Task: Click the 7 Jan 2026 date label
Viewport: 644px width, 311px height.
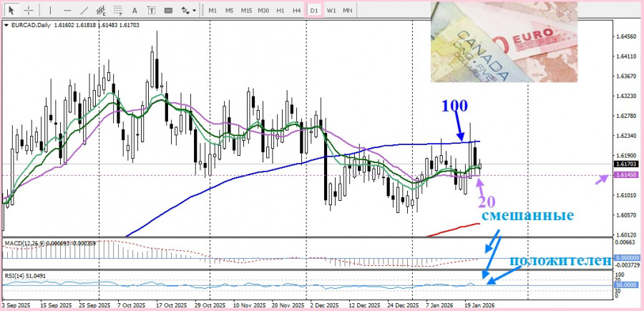Action: click(440, 306)
